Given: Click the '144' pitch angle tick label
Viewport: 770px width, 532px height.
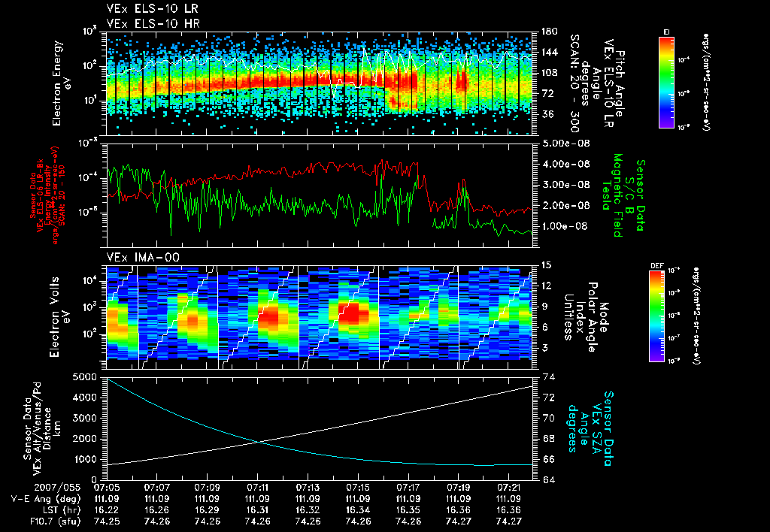Looking at the screenshot, I should (x=549, y=52).
